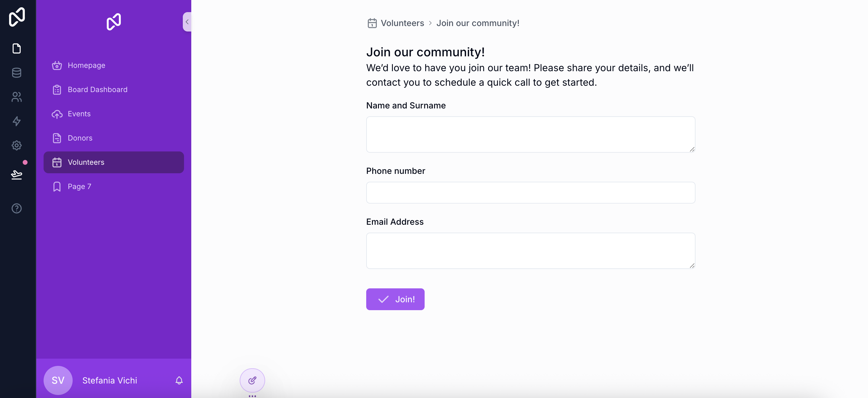The height and width of the screenshot is (398, 868).
Task: Focus the Phone number input field
Action: 530,193
